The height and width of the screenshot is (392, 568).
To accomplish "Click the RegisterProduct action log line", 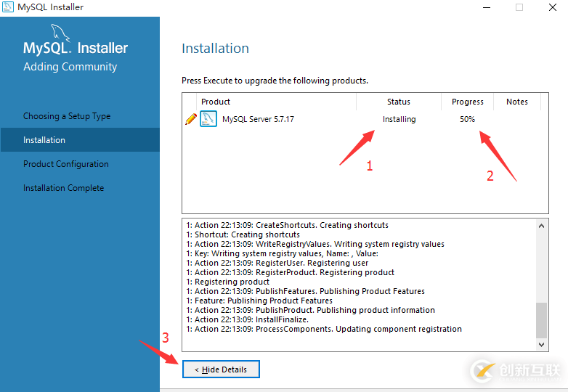I will pos(290,272).
